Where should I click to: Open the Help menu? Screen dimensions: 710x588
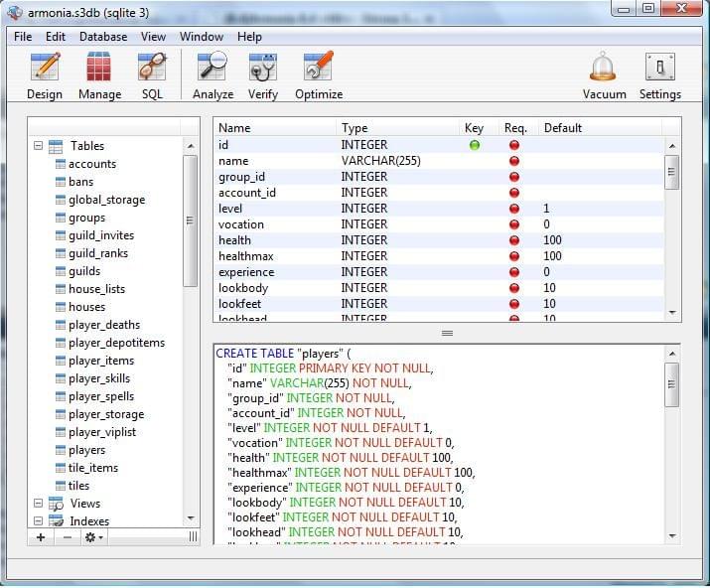(x=249, y=37)
